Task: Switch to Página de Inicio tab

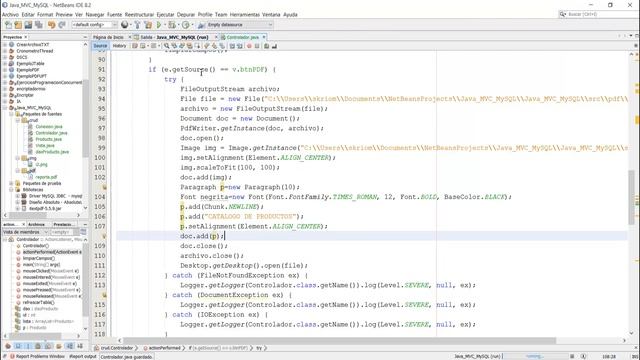Action: (x=108, y=37)
